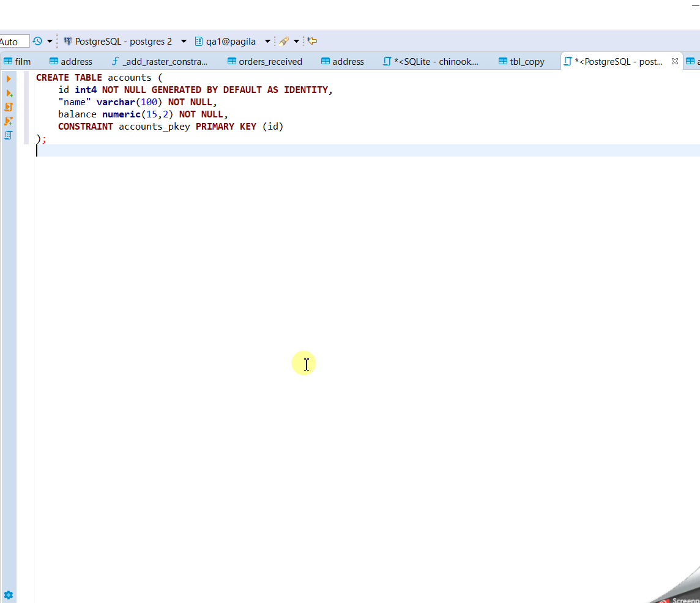Screen dimensions: 700x603
Task: Switch to the film tab
Action: (x=18, y=61)
